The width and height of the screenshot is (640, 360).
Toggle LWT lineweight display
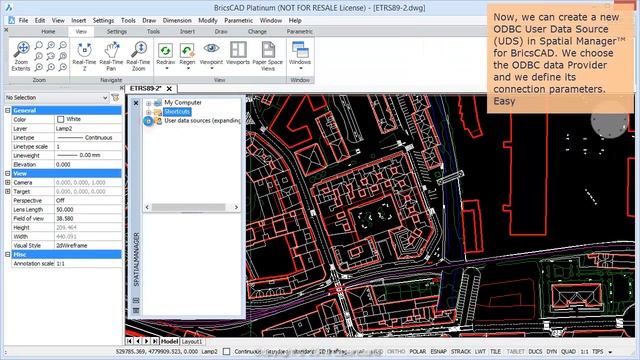tap(480, 351)
